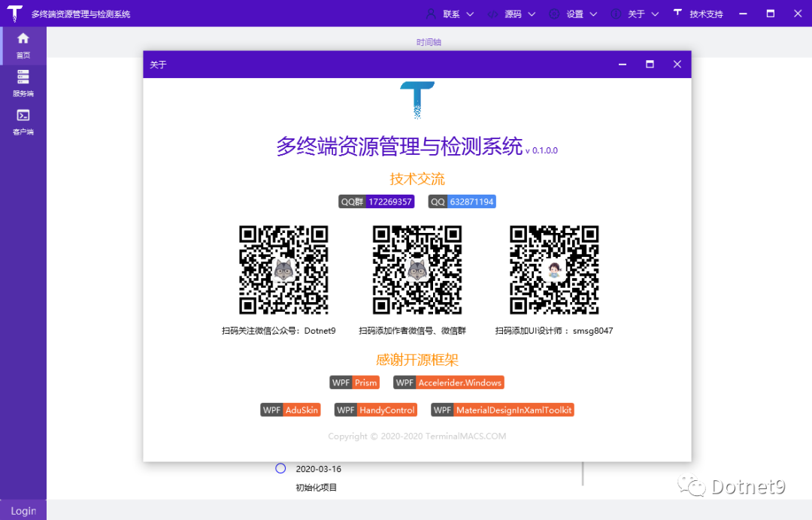Viewport: 812px width, 520px height.
Task: Maximize the 关于 dialog window
Action: click(x=650, y=64)
